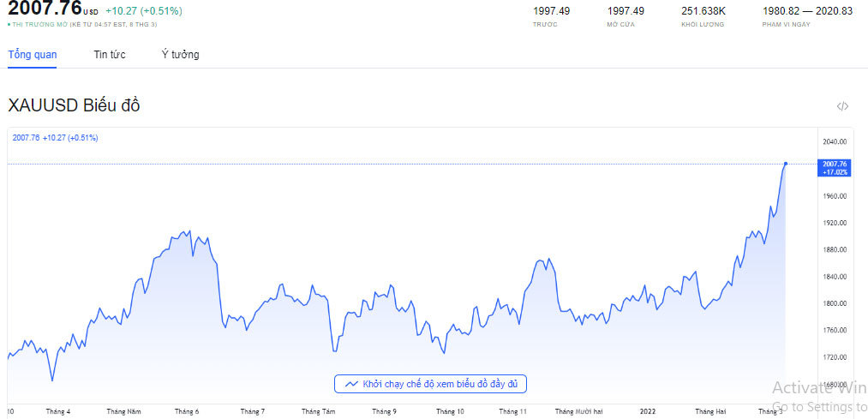This screenshot has width=868, height=419.
Task: Switch to the Tin tức tab
Action: point(110,55)
